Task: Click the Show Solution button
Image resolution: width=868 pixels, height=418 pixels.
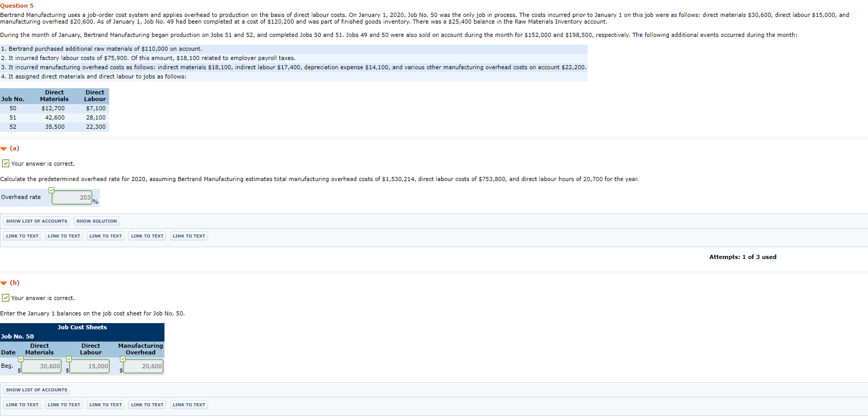Action: (97, 221)
